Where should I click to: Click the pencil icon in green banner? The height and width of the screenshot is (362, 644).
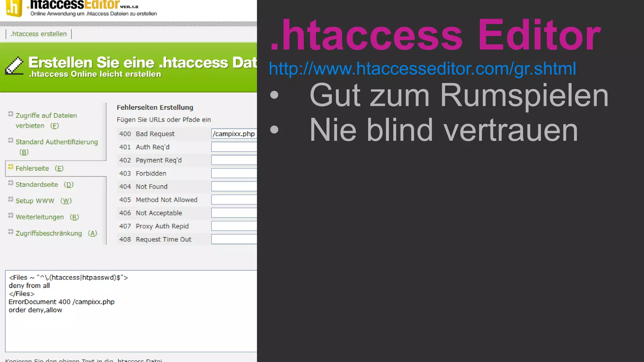[14, 66]
